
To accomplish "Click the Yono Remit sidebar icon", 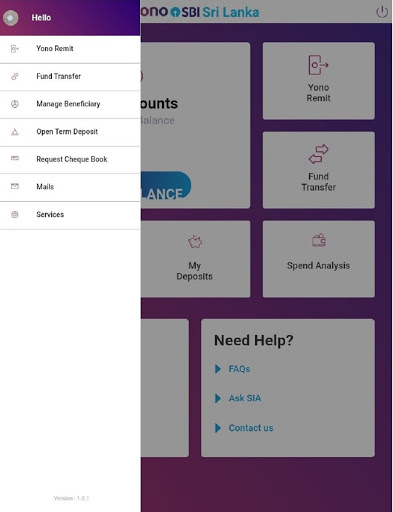I will click(15, 49).
